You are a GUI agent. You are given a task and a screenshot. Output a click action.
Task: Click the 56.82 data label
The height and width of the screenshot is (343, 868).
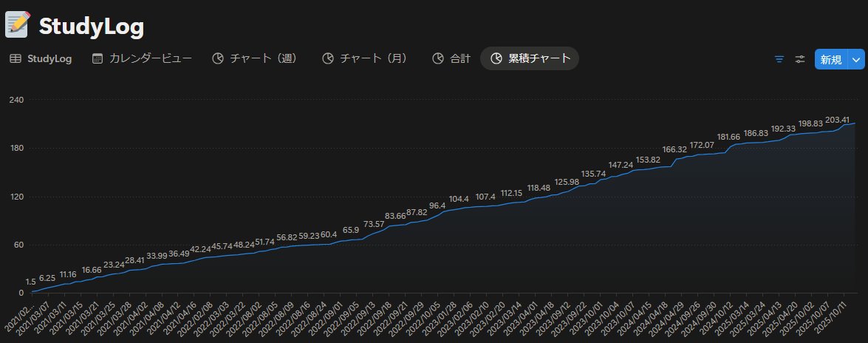click(x=287, y=237)
